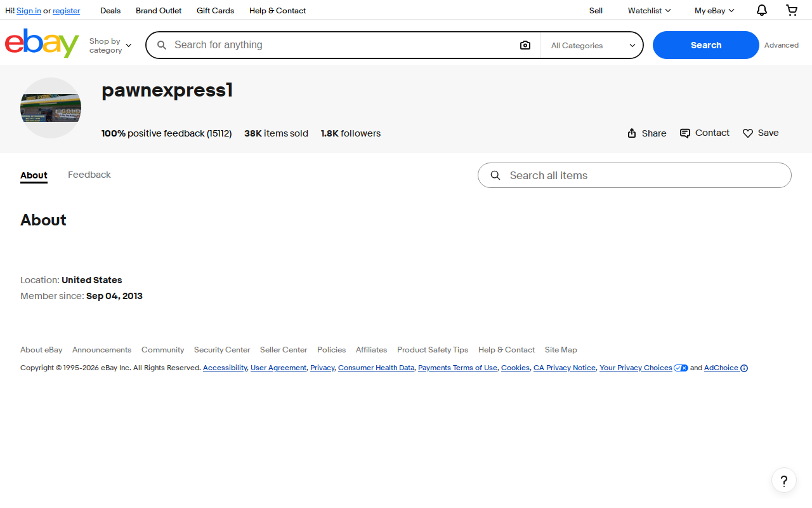Open Deals in top navigation
The image size is (812, 508).
pyautogui.click(x=110, y=11)
